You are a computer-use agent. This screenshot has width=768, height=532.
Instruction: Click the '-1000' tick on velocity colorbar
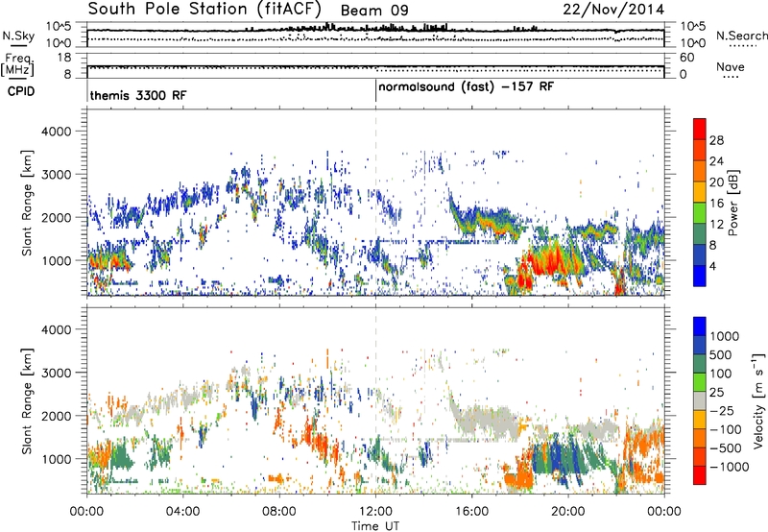[730, 467]
